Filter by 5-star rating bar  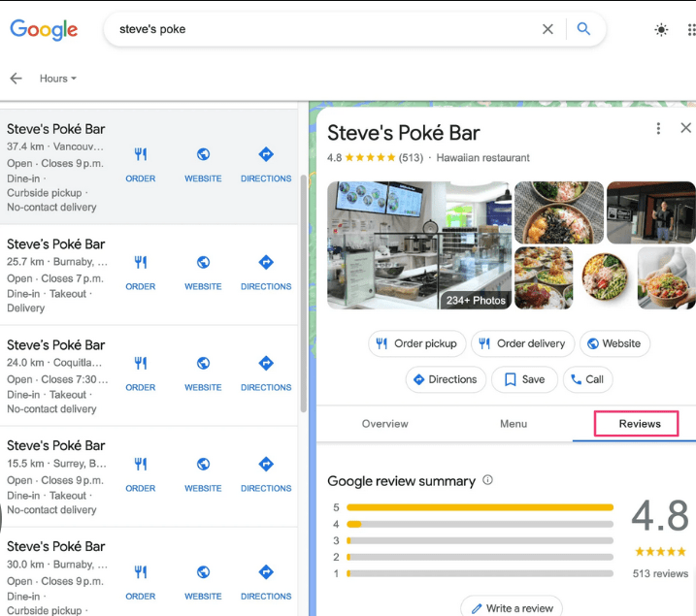480,507
